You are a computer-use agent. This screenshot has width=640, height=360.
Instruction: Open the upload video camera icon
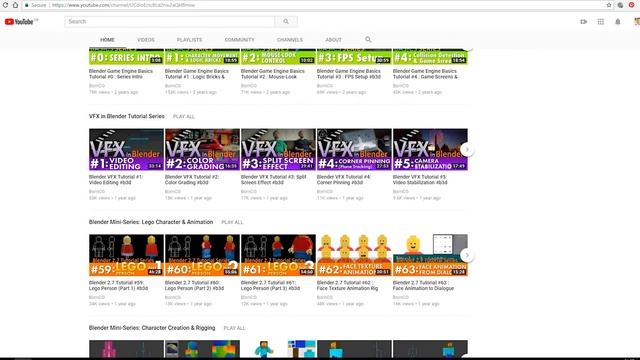pyautogui.click(x=584, y=22)
